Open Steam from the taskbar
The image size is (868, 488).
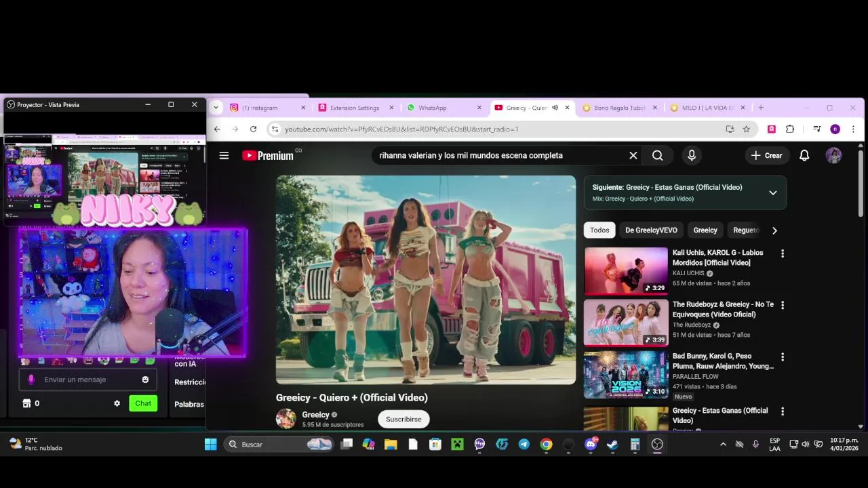[612, 444]
